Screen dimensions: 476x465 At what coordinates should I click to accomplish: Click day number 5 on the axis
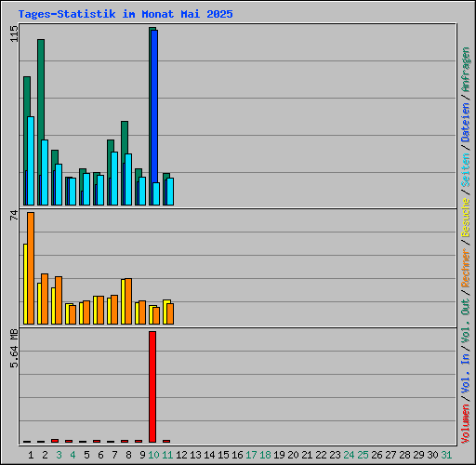point(86,455)
